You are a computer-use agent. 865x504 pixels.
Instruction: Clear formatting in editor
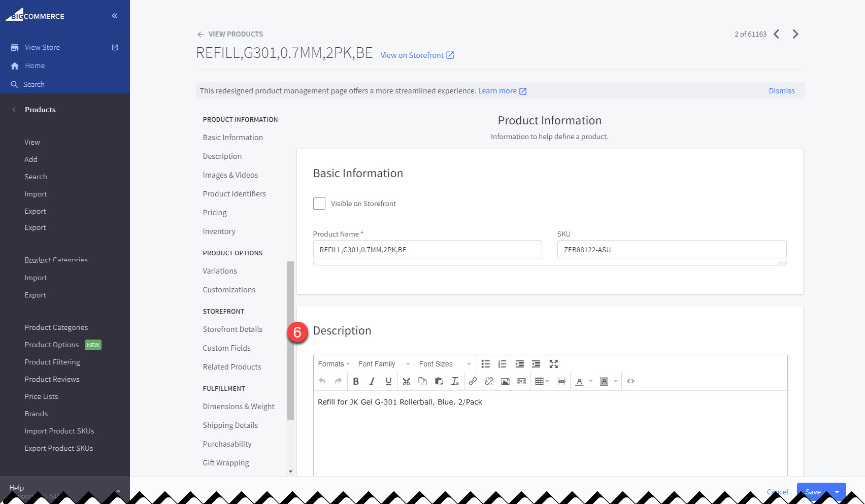455,381
